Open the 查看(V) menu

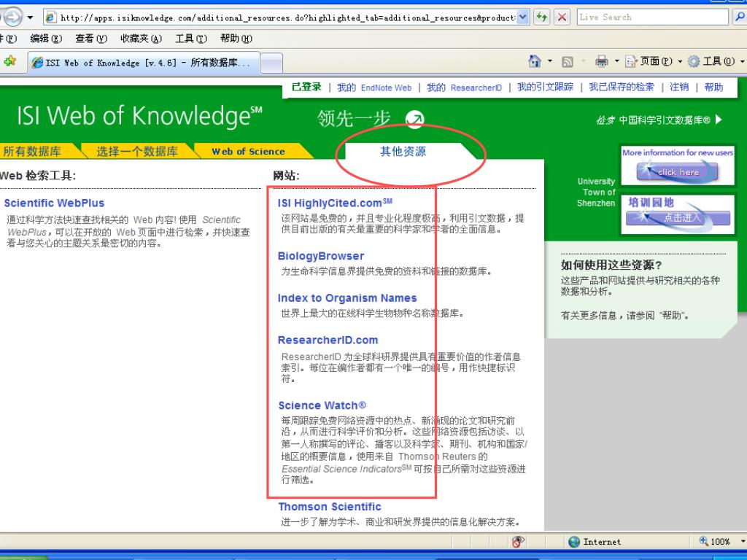[91, 39]
